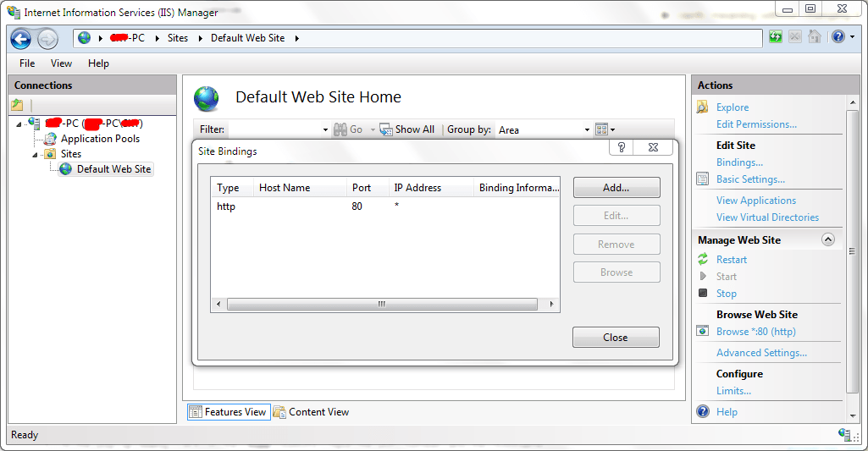Click View Applications link

[x=755, y=201]
